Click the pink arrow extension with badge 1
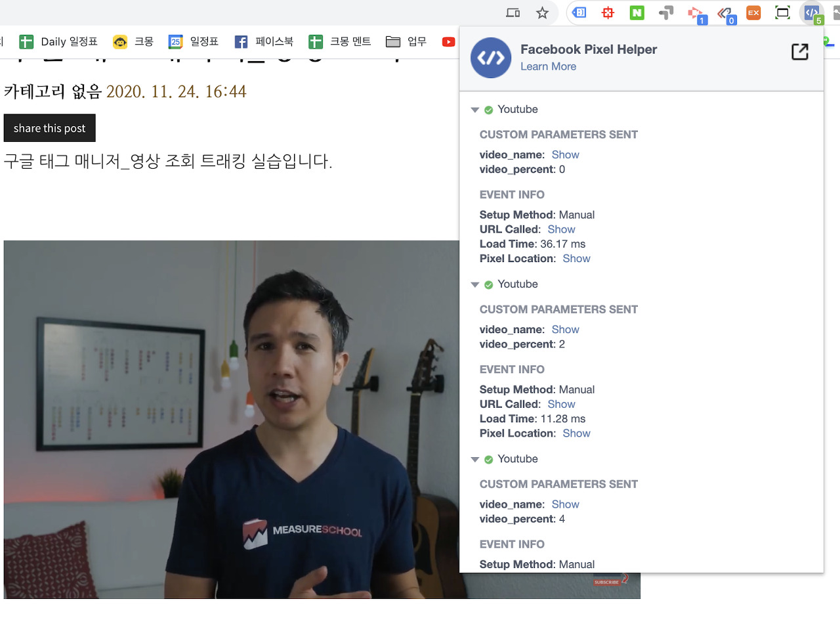 coord(696,14)
